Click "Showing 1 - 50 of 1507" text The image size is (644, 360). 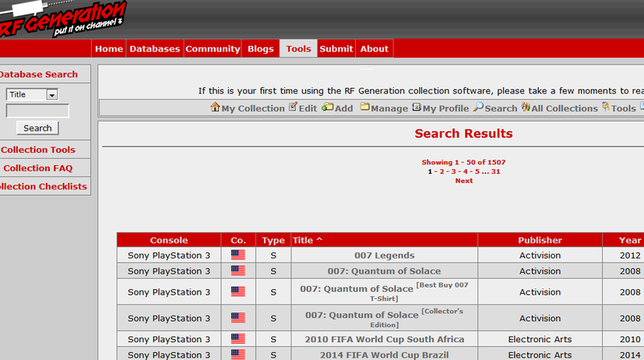click(464, 163)
